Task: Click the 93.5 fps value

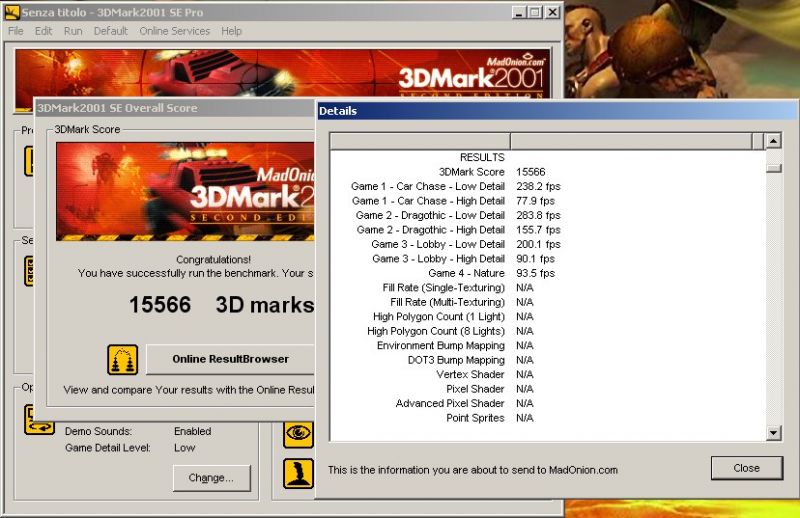Action: click(x=535, y=274)
